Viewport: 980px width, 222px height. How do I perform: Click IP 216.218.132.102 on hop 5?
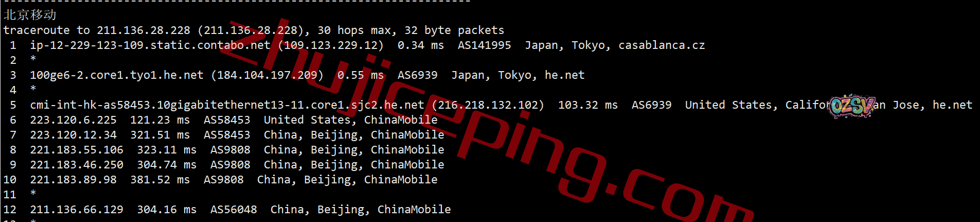(488, 105)
